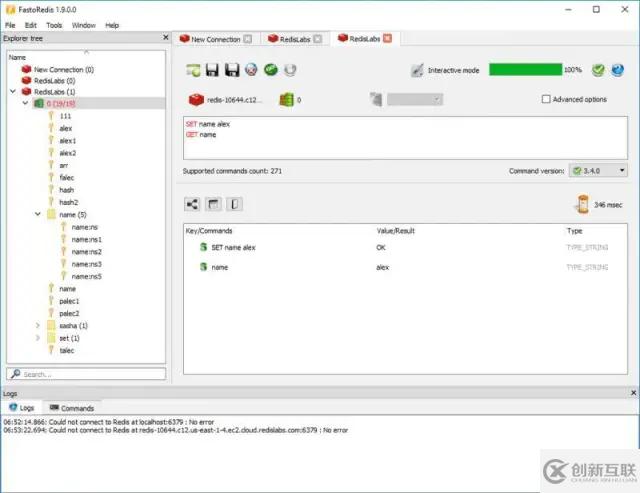Click the RedisLabs (0) server icon in the tree

pos(27,80)
